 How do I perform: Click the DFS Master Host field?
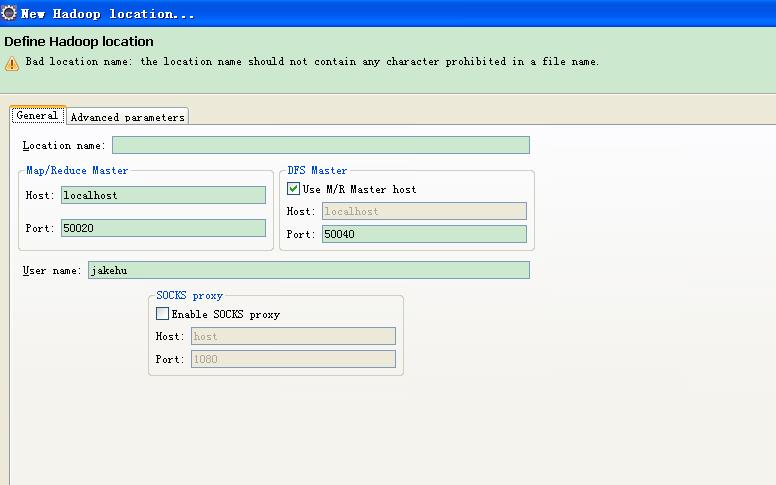[424, 211]
